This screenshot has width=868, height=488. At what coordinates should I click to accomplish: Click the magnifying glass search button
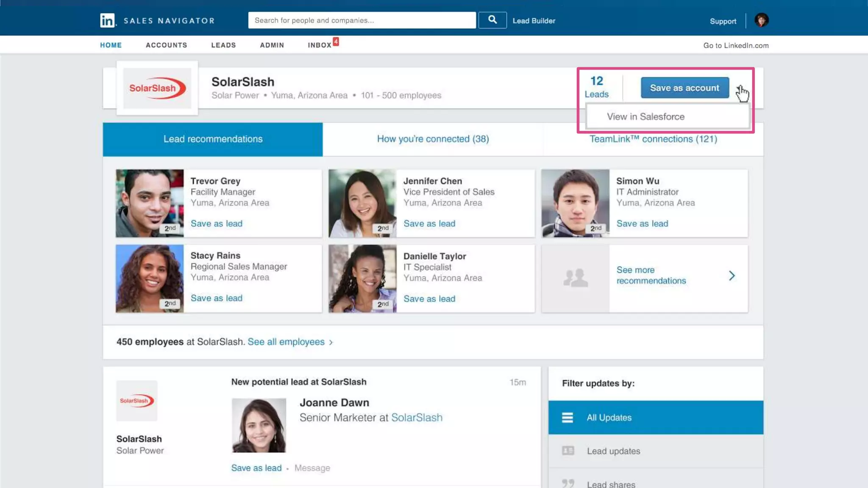(492, 20)
